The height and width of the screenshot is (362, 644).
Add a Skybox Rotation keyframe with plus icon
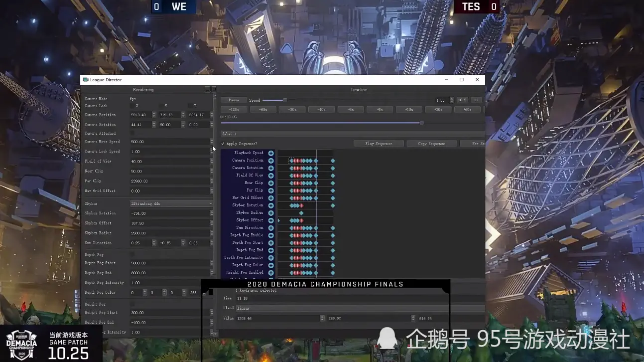point(271,205)
